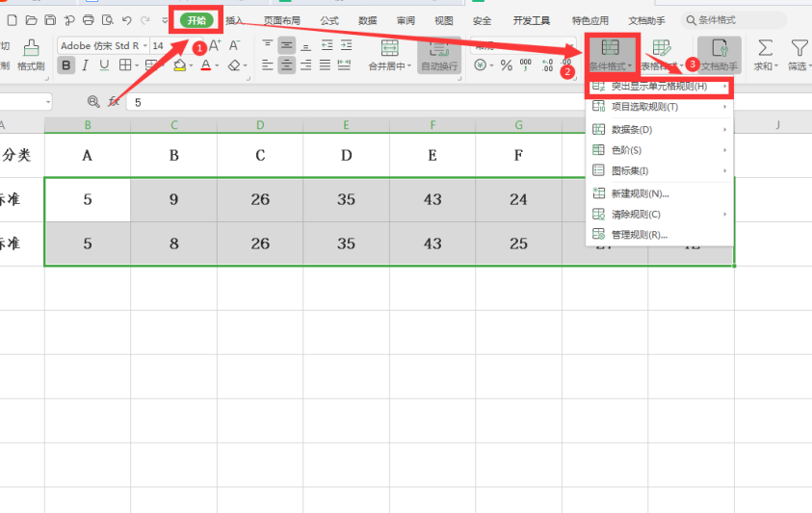Click the Undo arrow icon
Image resolution: width=812 pixels, height=513 pixels.
[x=127, y=20]
